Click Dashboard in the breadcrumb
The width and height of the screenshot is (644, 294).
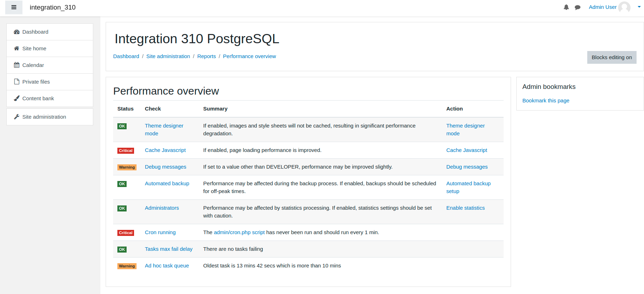pyautogui.click(x=126, y=56)
